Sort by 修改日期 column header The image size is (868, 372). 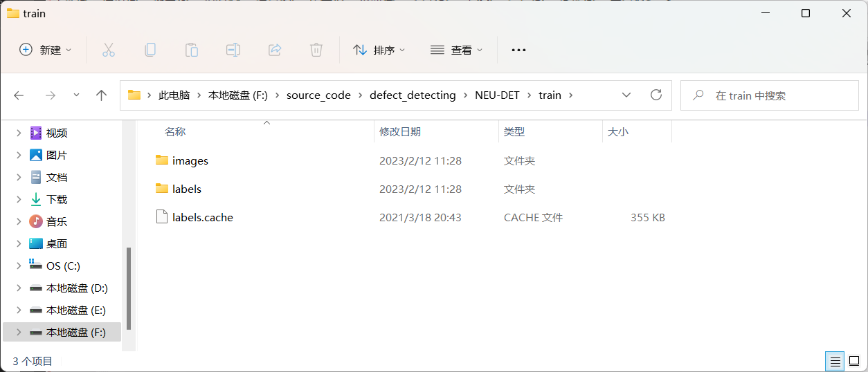click(x=400, y=131)
